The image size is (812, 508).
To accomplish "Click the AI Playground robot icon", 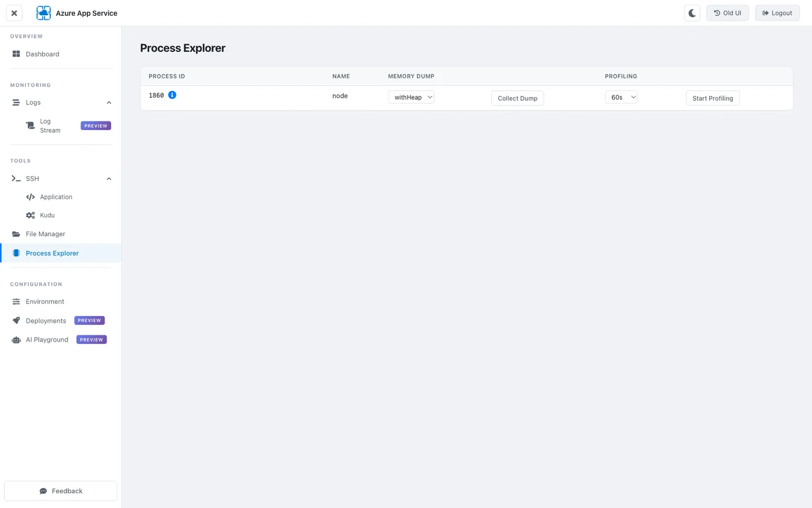I will pyautogui.click(x=16, y=340).
